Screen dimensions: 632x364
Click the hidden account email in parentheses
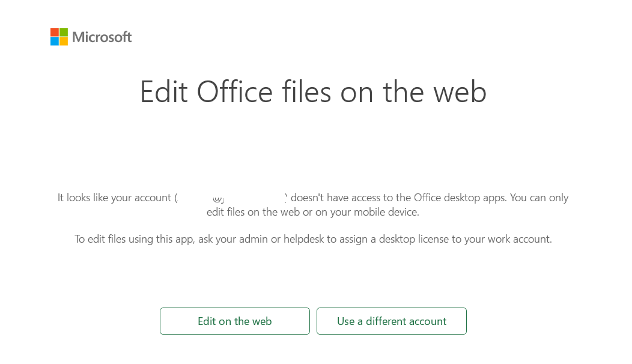[231, 198]
